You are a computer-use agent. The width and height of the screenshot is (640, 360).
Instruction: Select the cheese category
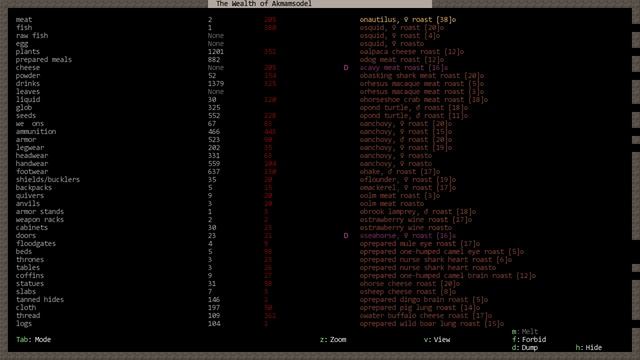tap(28, 67)
